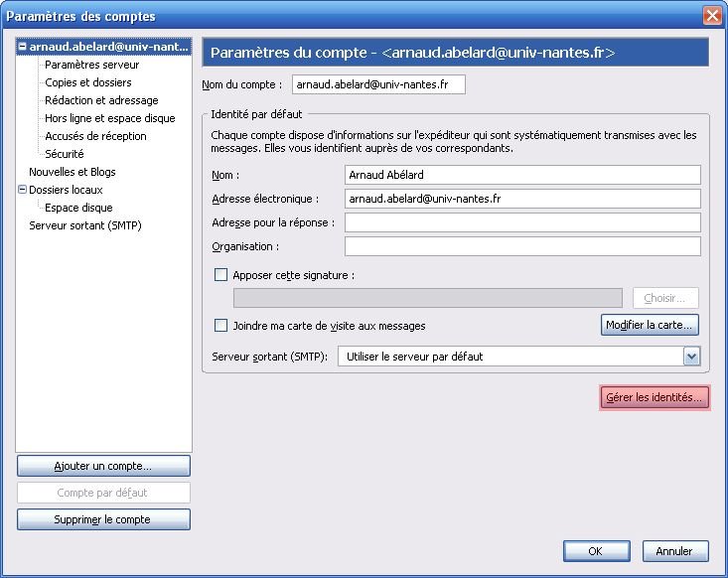Check Joindre ma carte de visite

pos(220,325)
